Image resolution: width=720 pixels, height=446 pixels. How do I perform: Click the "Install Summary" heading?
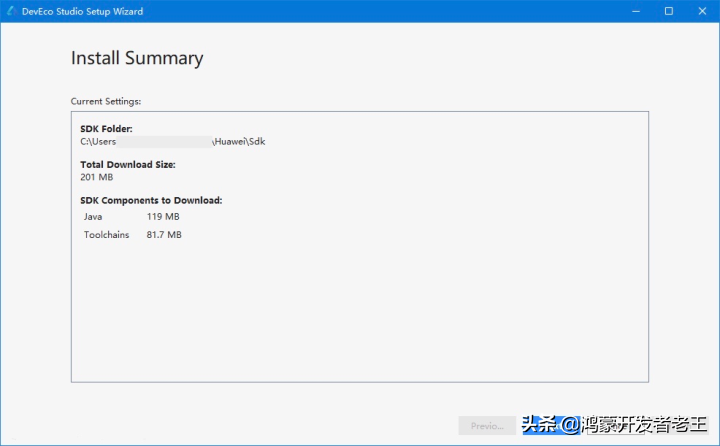[x=137, y=58]
